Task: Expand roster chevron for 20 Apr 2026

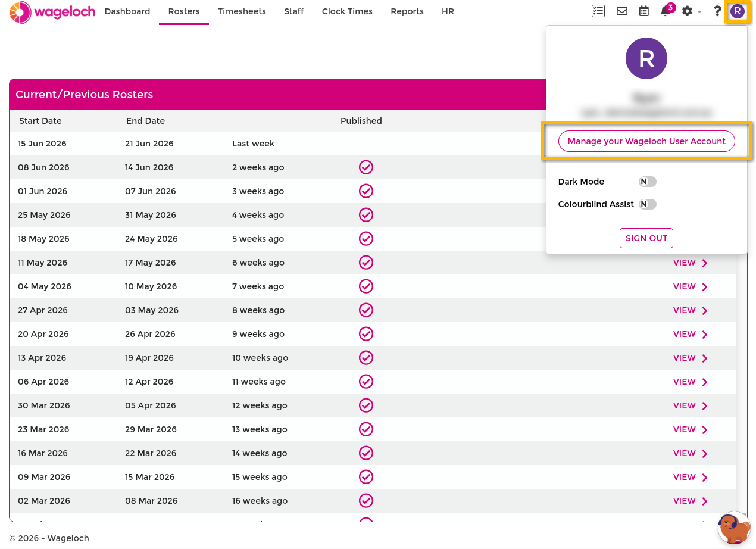Action: click(705, 335)
